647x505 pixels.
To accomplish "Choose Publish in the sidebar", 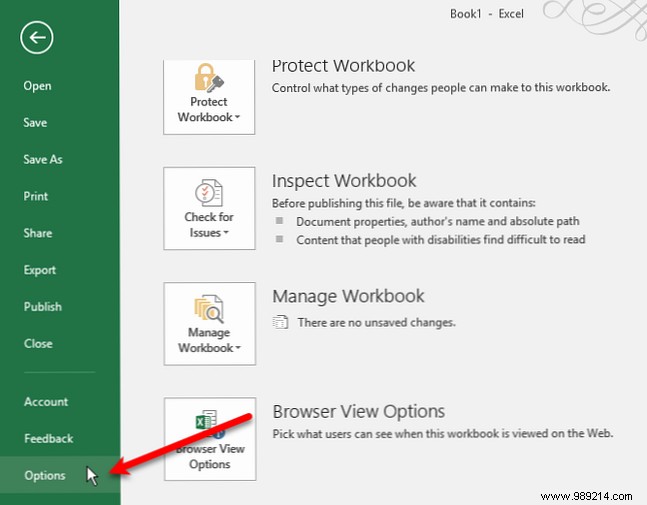I will click(43, 307).
